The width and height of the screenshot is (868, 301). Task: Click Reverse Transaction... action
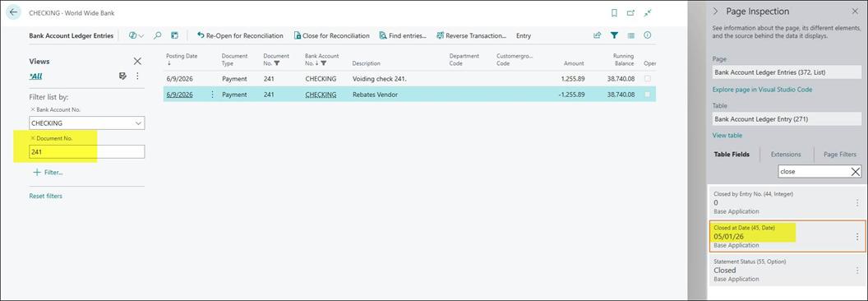pos(471,35)
